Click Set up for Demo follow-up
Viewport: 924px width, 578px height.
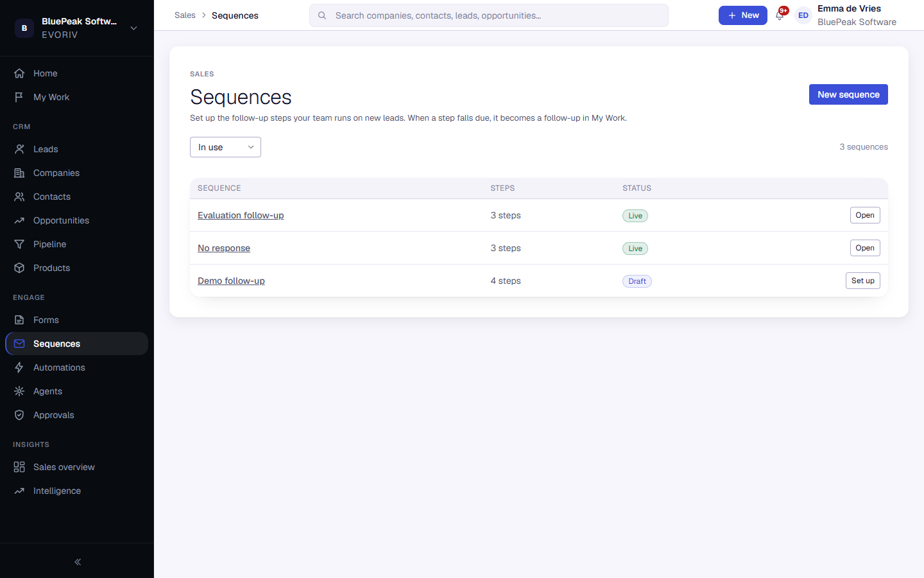pos(863,281)
